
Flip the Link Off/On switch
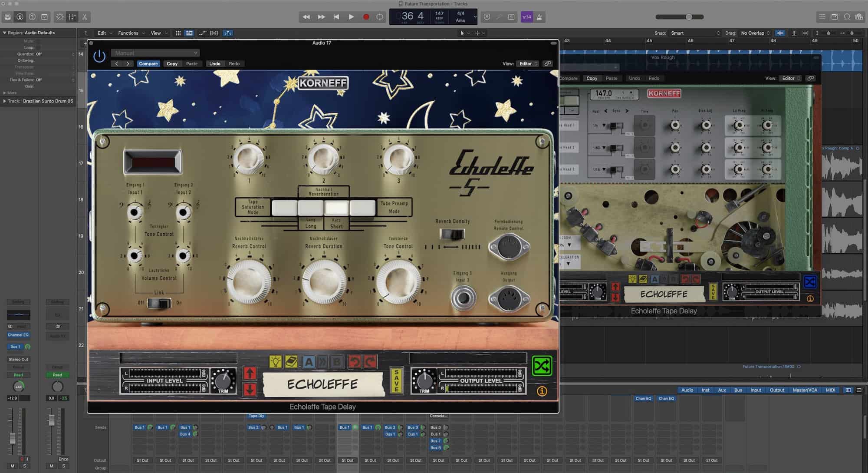pos(159,303)
